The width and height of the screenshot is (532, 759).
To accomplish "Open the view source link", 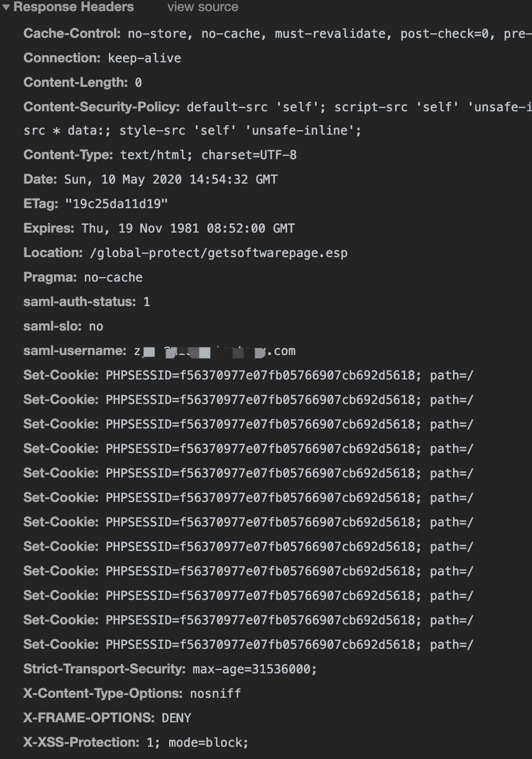I will pos(203,7).
